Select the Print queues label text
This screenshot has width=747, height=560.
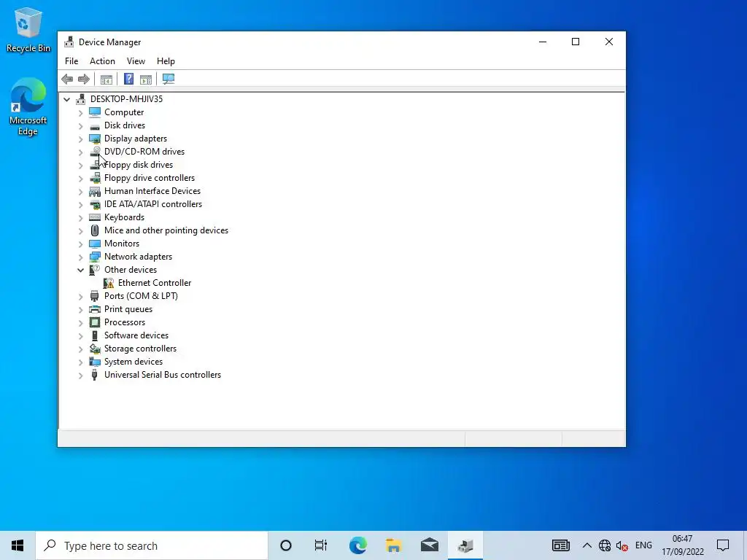128,309
